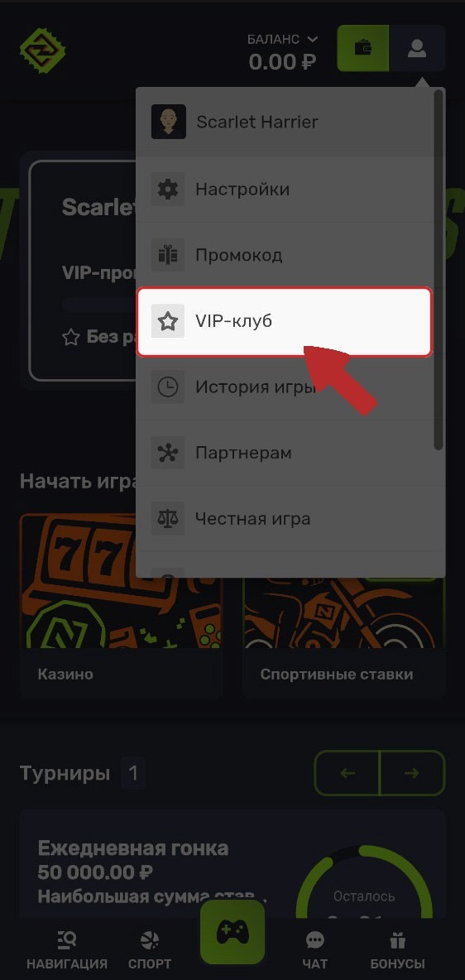Select the Промокод gift icon

(x=167, y=255)
